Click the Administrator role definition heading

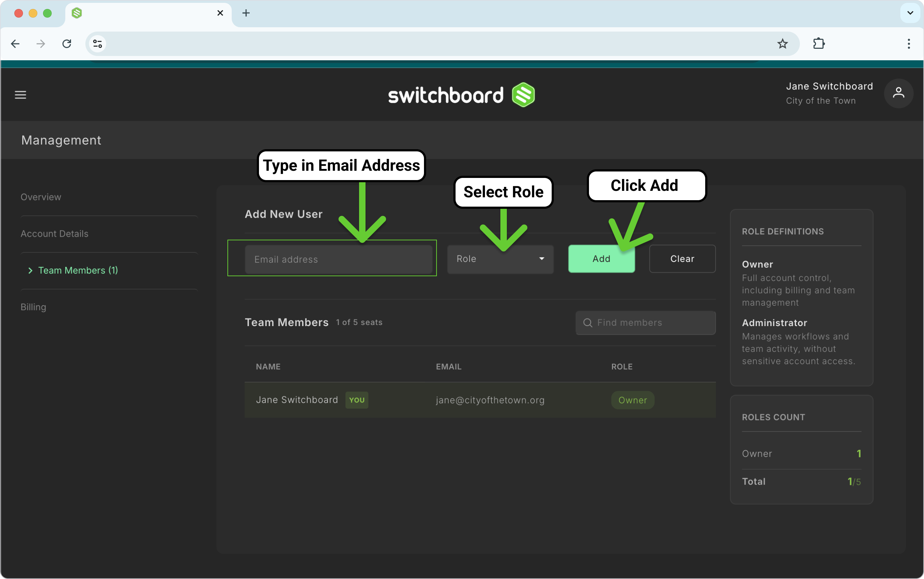tap(774, 323)
